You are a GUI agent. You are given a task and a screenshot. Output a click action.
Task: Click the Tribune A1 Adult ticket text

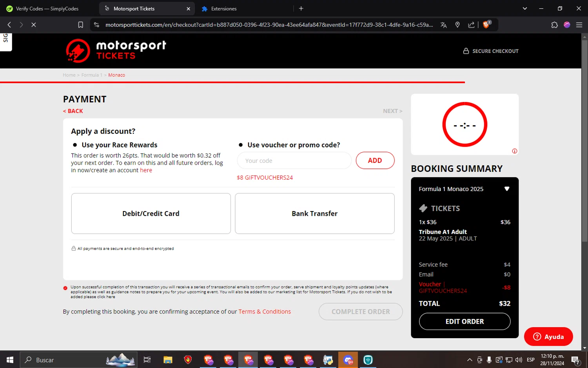443,232
